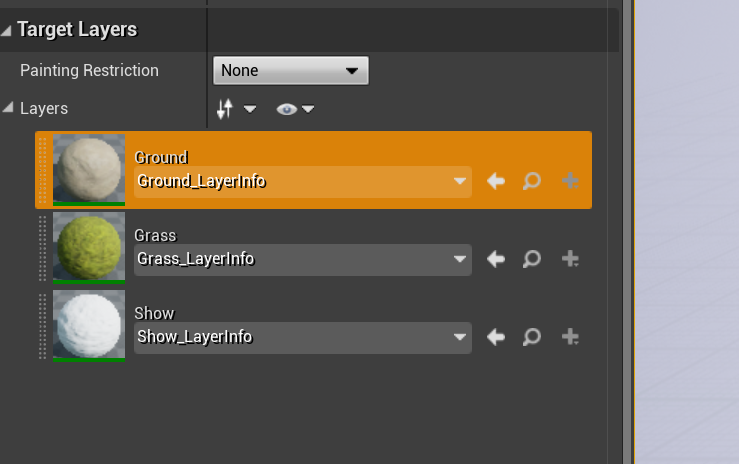The width and height of the screenshot is (739, 464).
Task: Browse to Ground_LayerInfo with magnifier icon
Action: (x=532, y=181)
